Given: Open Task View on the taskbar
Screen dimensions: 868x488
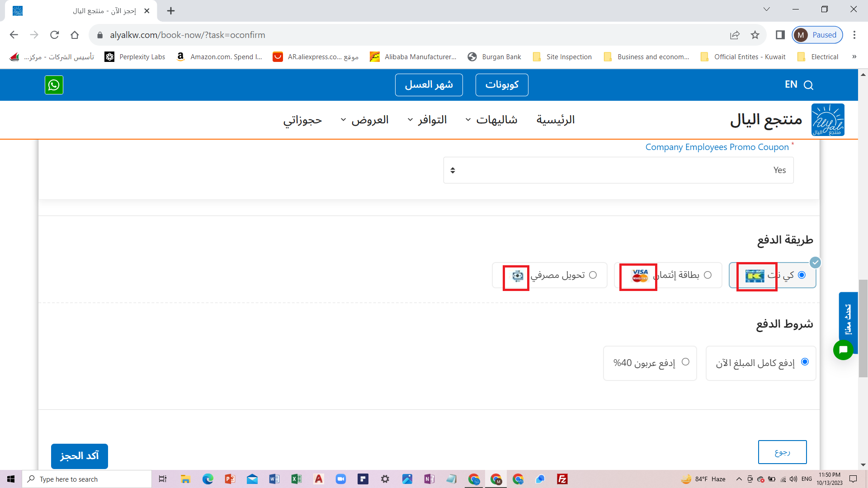Looking at the screenshot, I should coord(163,479).
